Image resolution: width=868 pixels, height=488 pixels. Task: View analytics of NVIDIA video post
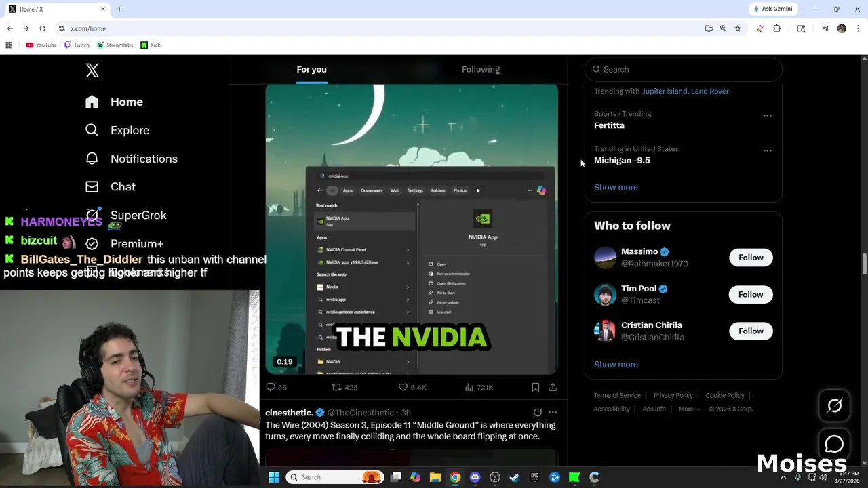(x=479, y=387)
